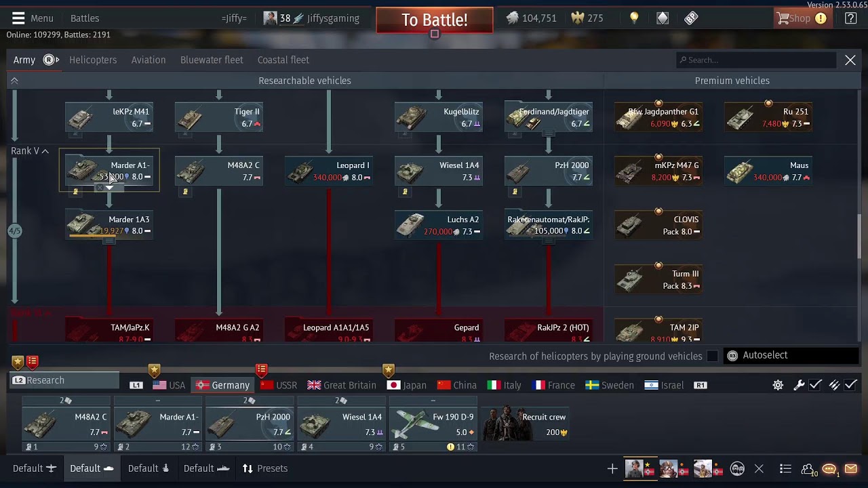Viewport: 868px width, 488px height.
Task: Switch to the Bluewater fleet tab
Action: pyautogui.click(x=212, y=60)
